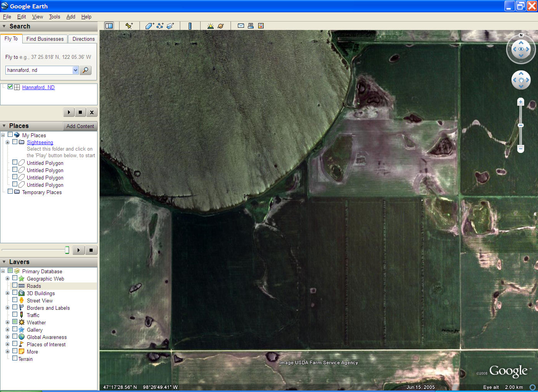Viewport: 538px width, 392px height.
Task: Click the Fly To search input field
Action: point(39,70)
